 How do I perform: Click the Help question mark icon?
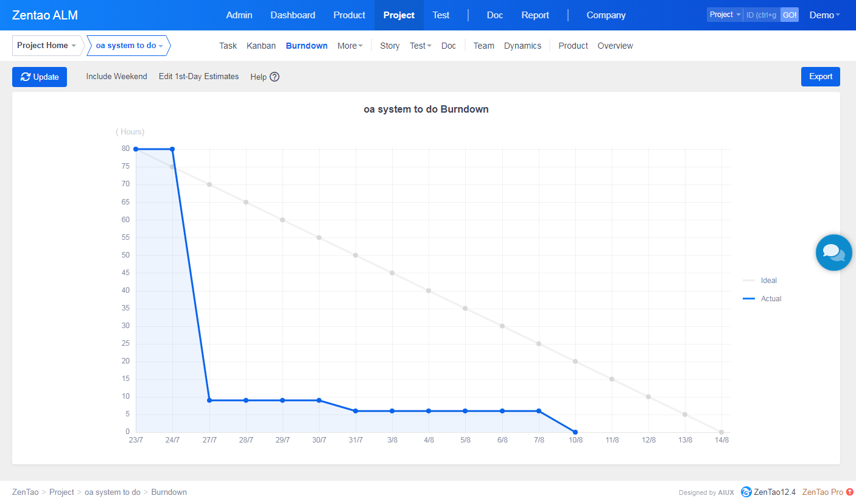click(275, 77)
